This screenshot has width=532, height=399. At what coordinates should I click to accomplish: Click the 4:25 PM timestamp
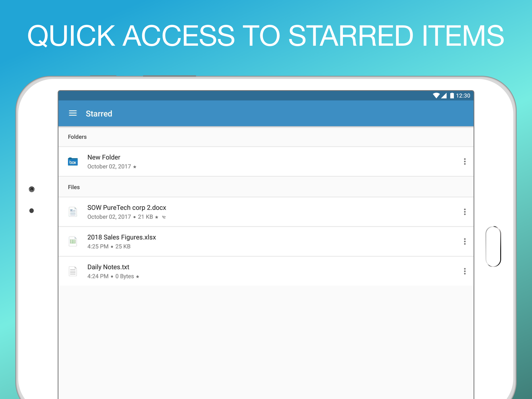pos(98,247)
